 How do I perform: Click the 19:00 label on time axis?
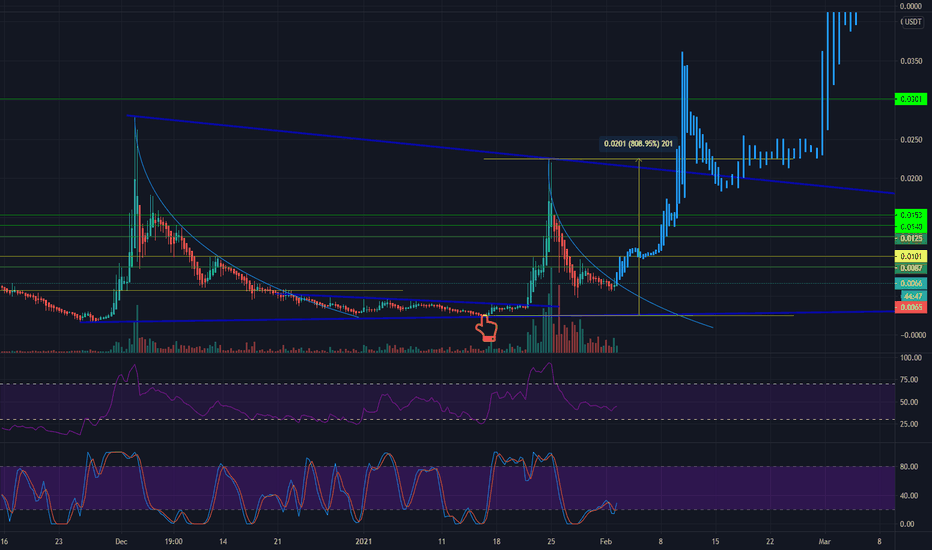(x=174, y=542)
